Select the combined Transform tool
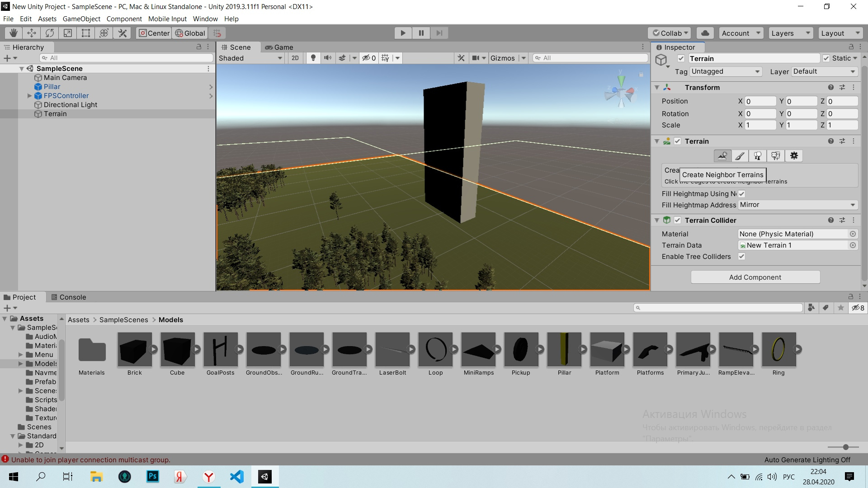Screen dimensions: 868x488 tap(104, 33)
